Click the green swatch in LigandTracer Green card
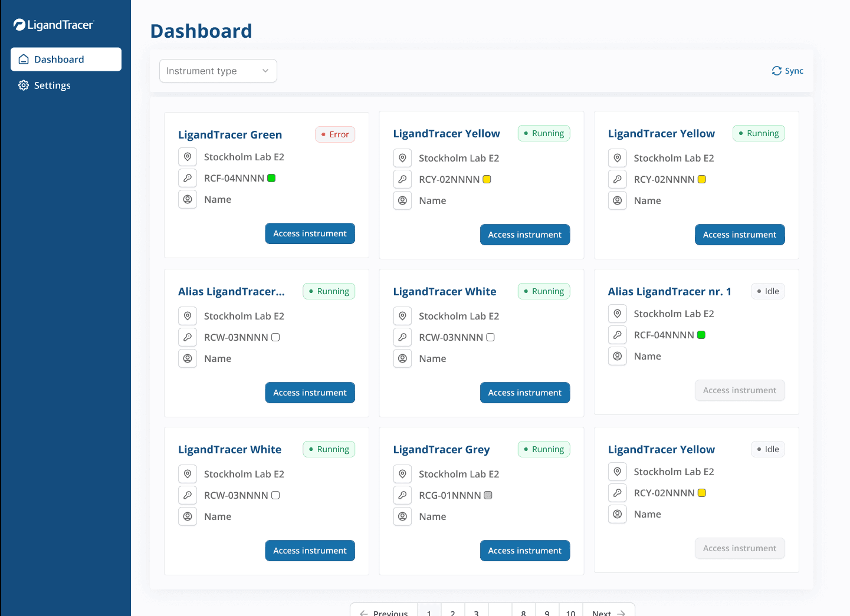 pyautogui.click(x=271, y=178)
